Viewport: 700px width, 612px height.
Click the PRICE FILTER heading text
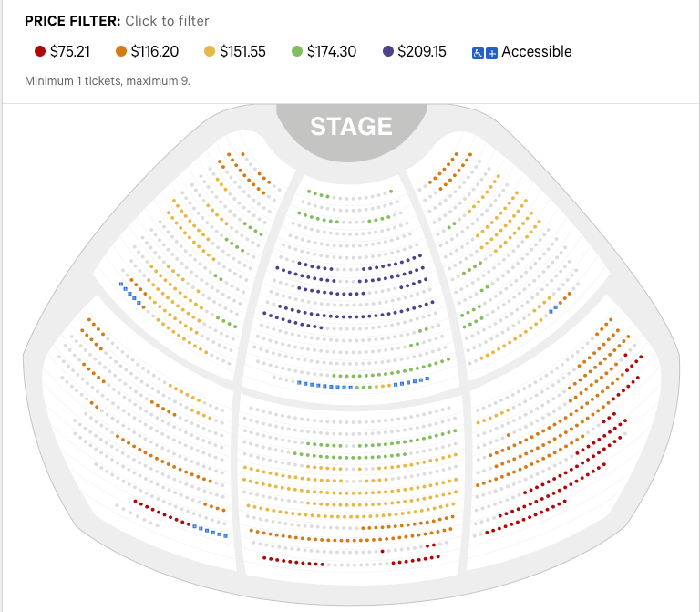point(72,20)
